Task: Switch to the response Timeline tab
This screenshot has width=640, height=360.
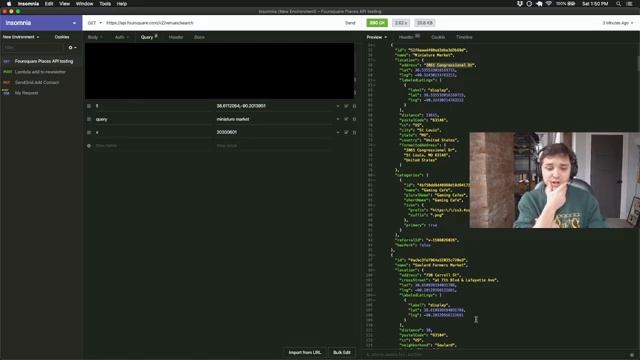Action: pyautogui.click(x=464, y=37)
